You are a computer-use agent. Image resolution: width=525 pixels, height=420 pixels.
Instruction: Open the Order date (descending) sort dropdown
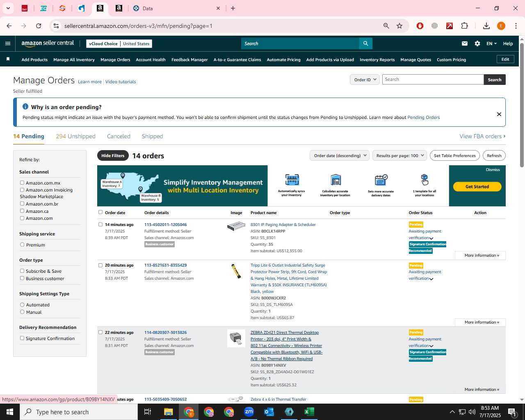click(340, 155)
